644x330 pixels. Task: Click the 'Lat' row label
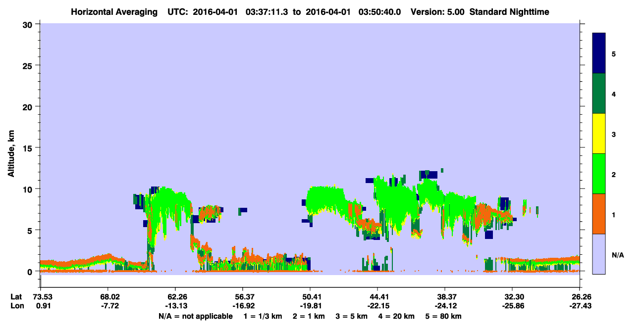point(16,297)
